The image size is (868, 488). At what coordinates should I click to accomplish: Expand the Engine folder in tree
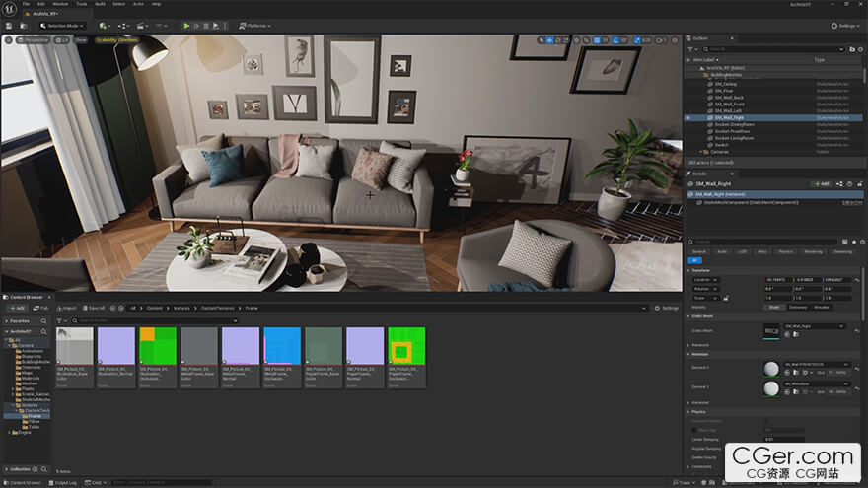(11, 432)
